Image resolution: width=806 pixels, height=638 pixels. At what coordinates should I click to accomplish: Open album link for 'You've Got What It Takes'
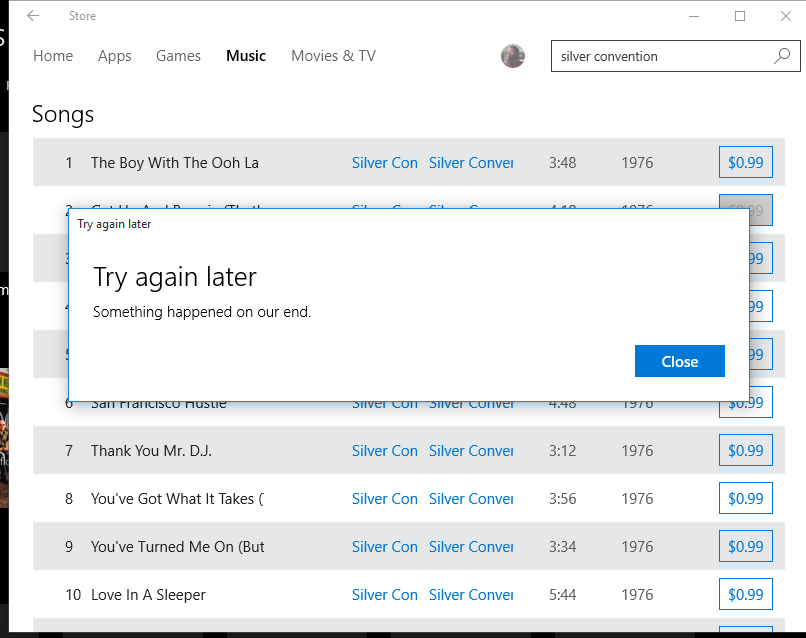471,498
